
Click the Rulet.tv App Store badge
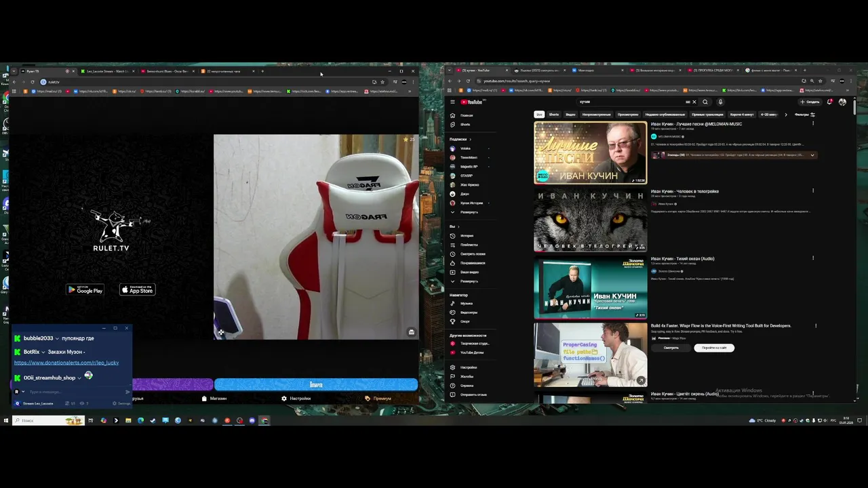click(138, 289)
